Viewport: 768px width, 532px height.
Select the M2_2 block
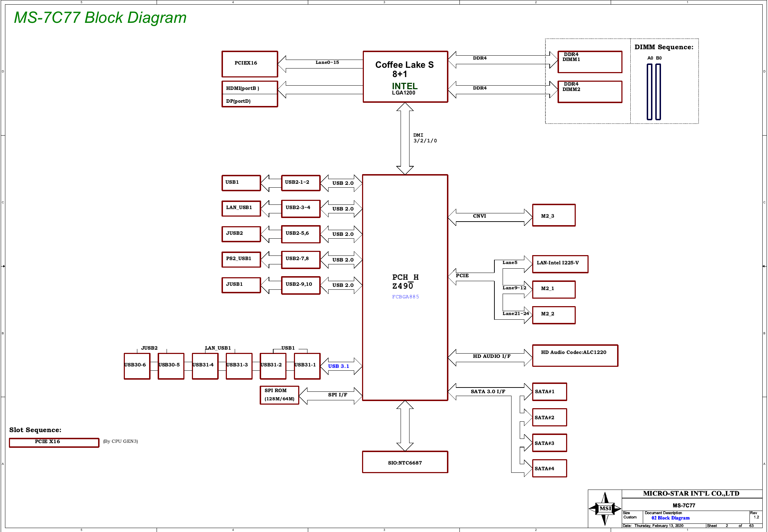(554, 315)
